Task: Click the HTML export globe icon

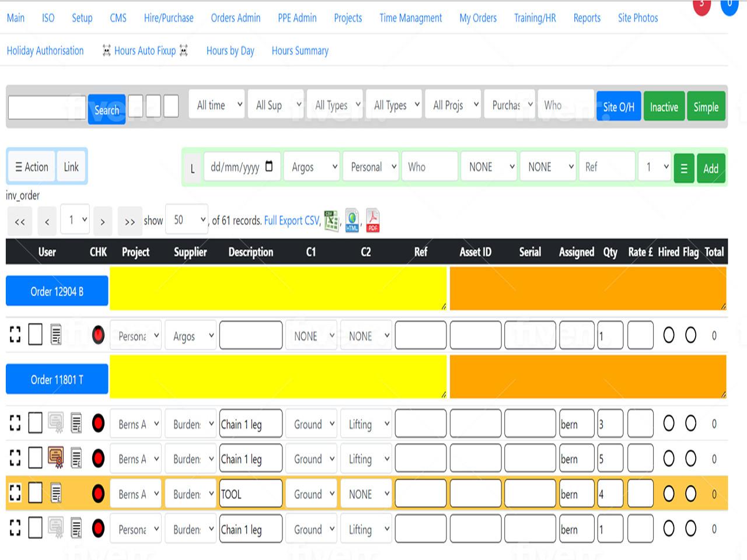Action: point(352,220)
